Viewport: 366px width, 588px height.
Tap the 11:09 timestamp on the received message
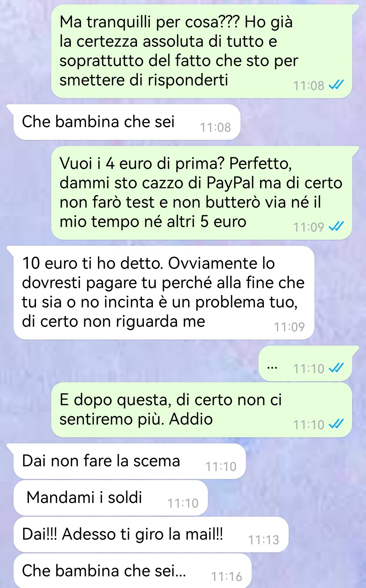pyautogui.click(x=289, y=327)
